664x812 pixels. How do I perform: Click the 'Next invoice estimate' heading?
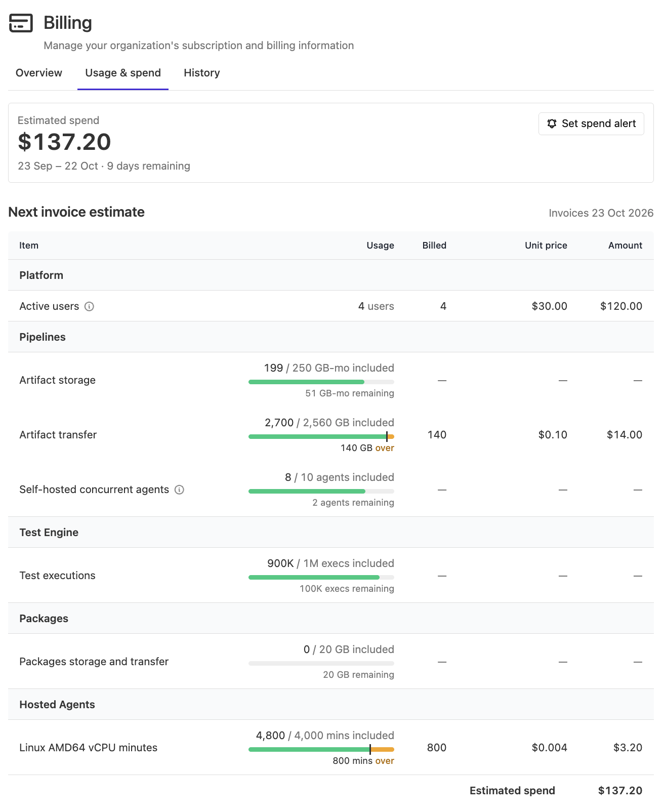coord(76,212)
